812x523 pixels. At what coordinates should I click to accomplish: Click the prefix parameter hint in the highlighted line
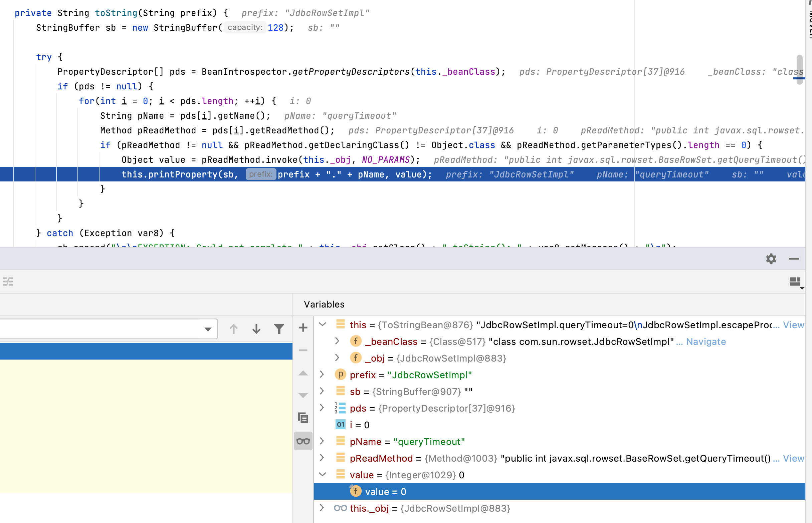pos(260,174)
